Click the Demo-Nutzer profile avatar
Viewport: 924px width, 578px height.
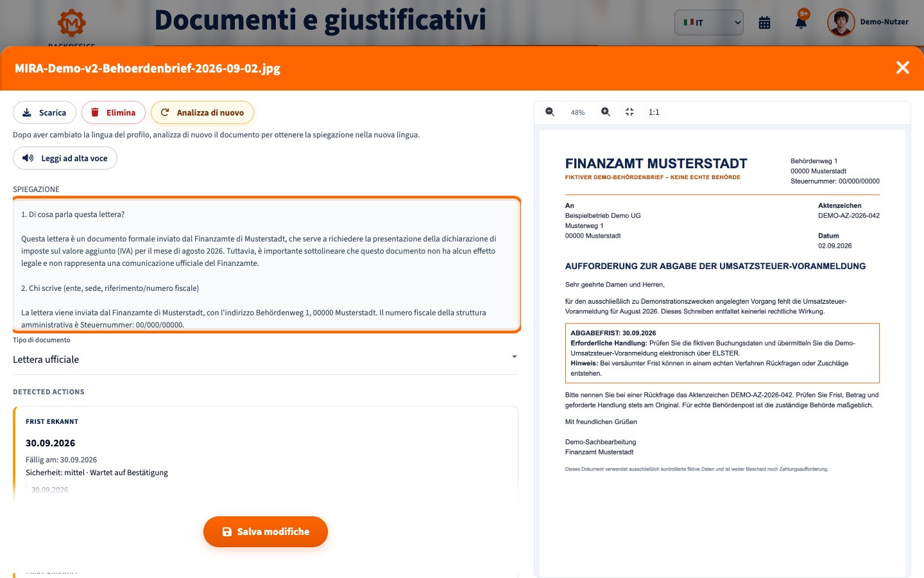841,22
